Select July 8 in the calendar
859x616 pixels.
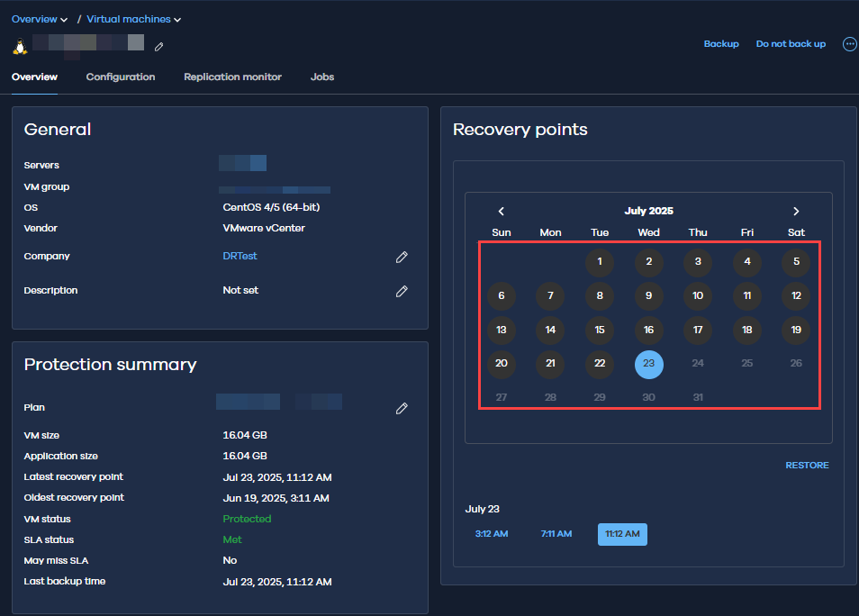coord(600,296)
